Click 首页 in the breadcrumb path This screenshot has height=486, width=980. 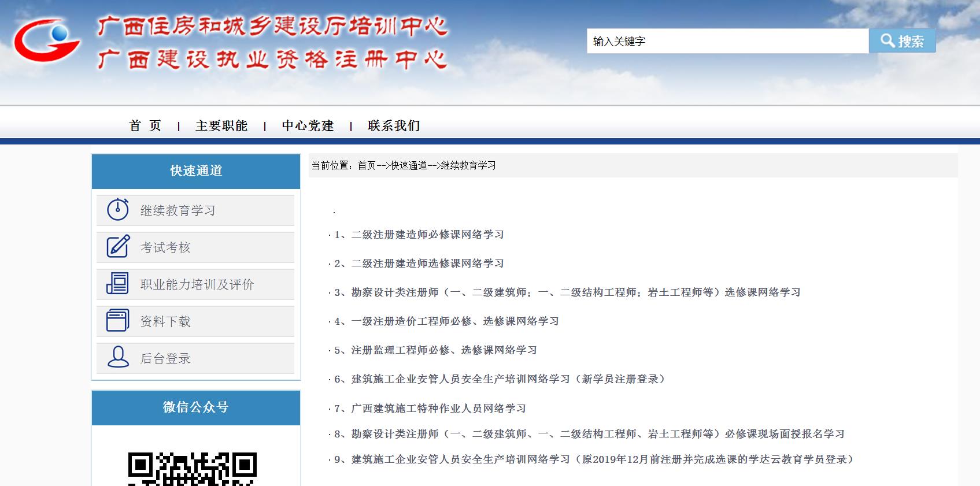367,166
